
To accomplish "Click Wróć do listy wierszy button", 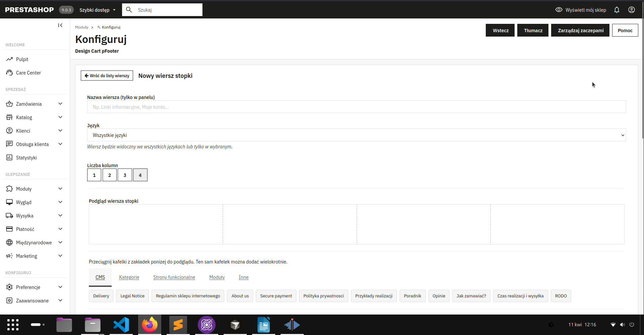I will click(107, 76).
